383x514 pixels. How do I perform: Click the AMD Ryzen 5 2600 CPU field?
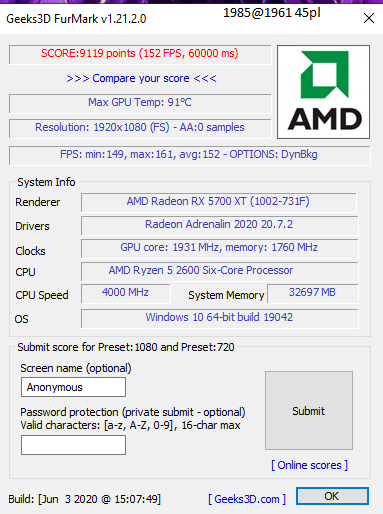click(220, 271)
